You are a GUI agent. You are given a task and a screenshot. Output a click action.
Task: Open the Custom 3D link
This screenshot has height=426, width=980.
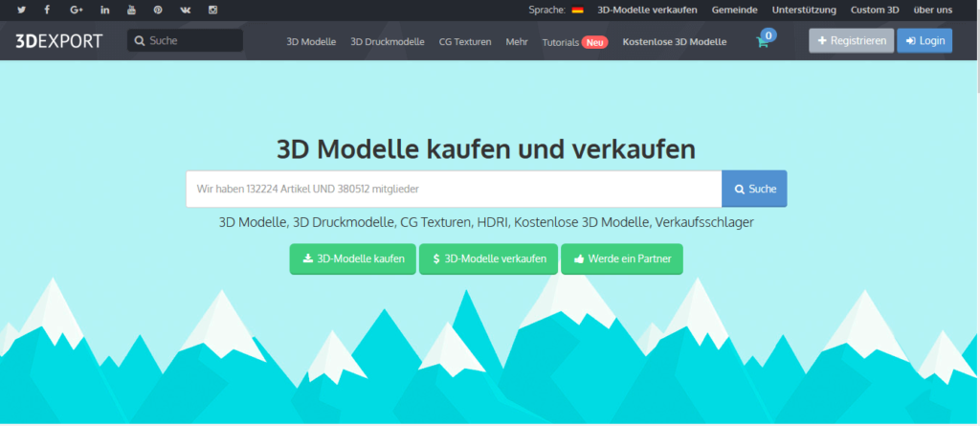pyautogui.click(x=875, y=10)
